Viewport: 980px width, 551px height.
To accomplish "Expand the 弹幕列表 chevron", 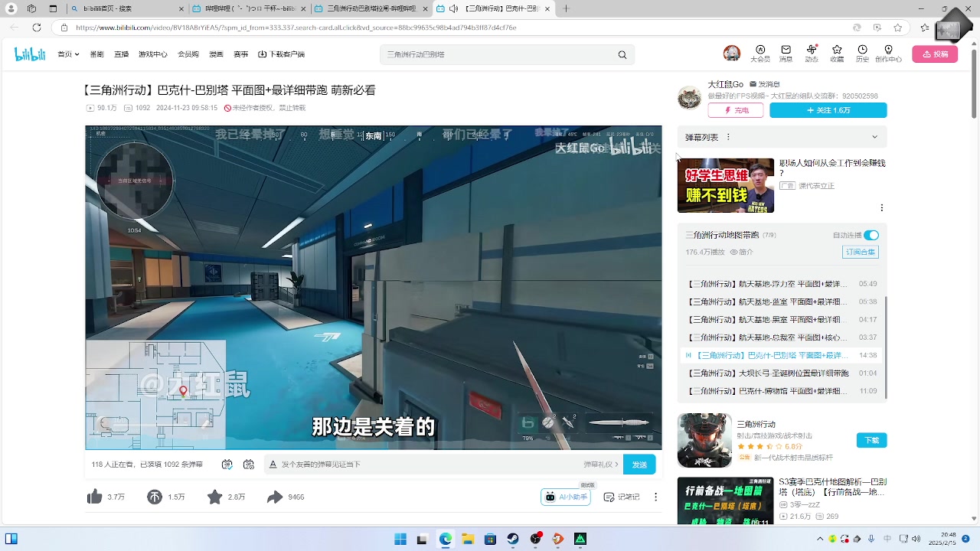I will [x=874, y=137].
